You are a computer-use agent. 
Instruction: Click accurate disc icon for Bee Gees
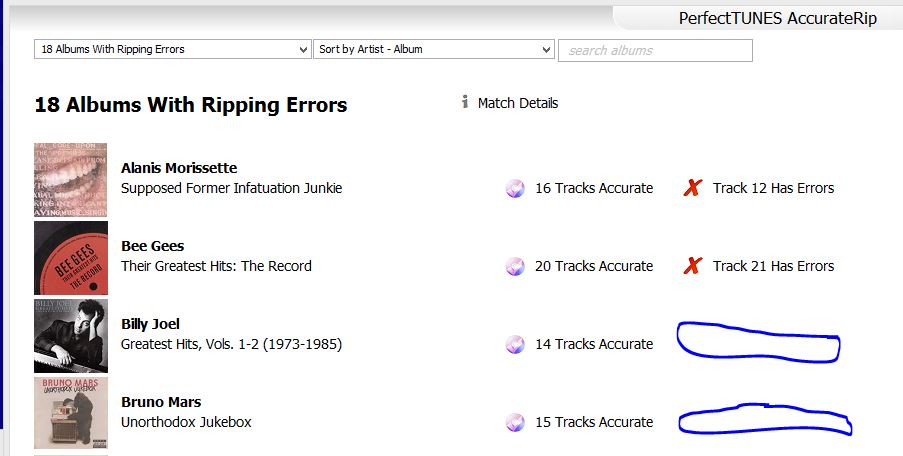(515, 266)
